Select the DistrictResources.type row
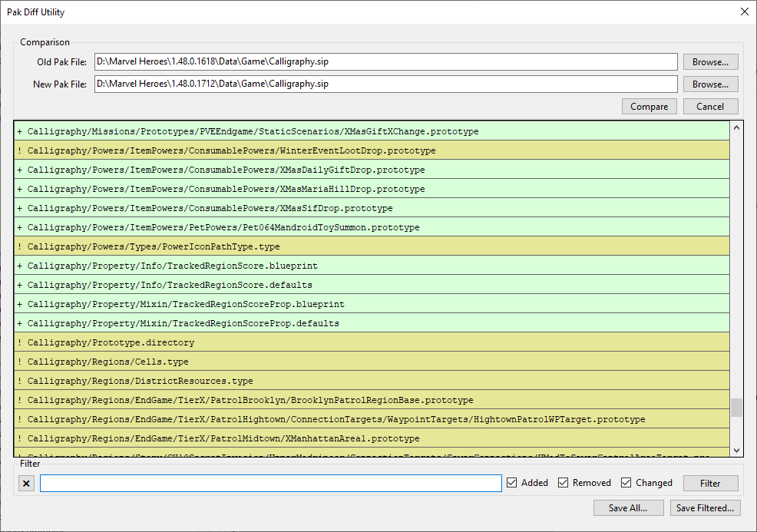This screenshot has width=757, height=532. coord(372,381)
